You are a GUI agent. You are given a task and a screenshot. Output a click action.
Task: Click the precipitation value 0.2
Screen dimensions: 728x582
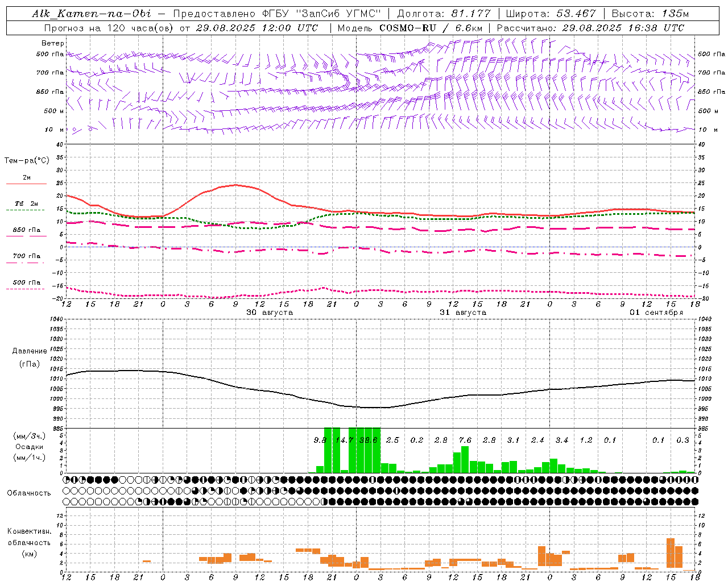(x=417, y=440)
